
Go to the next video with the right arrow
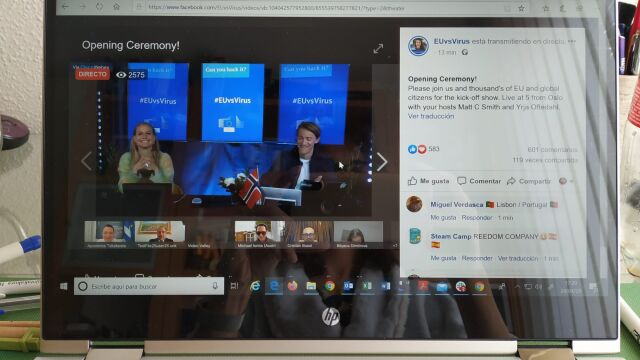[x=382, y=162]
